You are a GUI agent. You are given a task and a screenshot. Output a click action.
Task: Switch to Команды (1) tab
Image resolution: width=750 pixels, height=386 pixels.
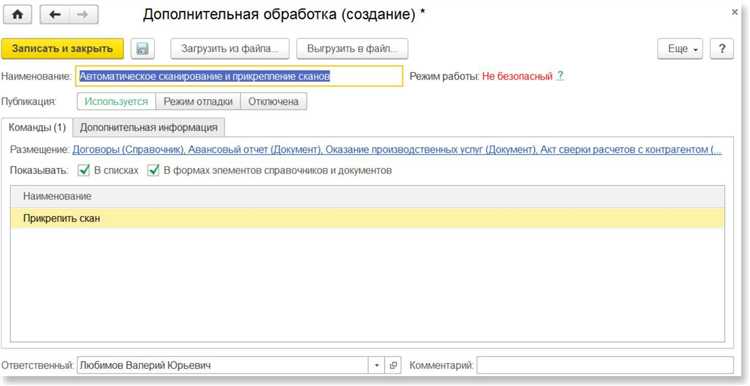pos(37,127)
